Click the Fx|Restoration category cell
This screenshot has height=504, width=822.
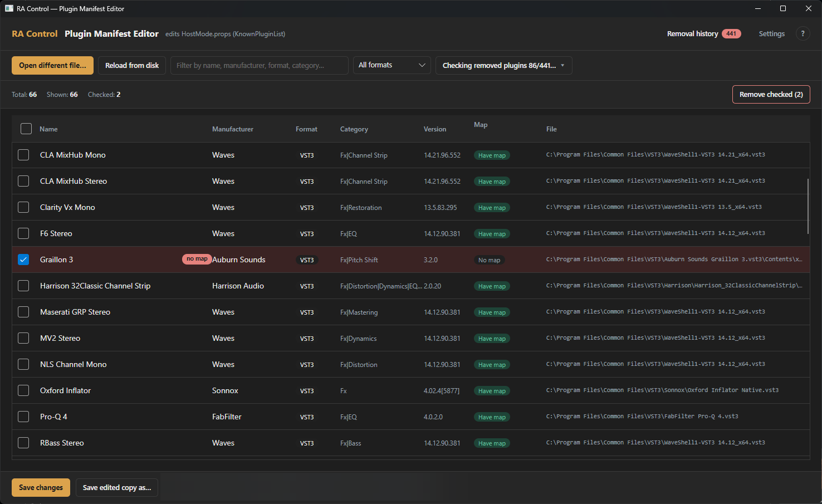click(x=361, y=208)
